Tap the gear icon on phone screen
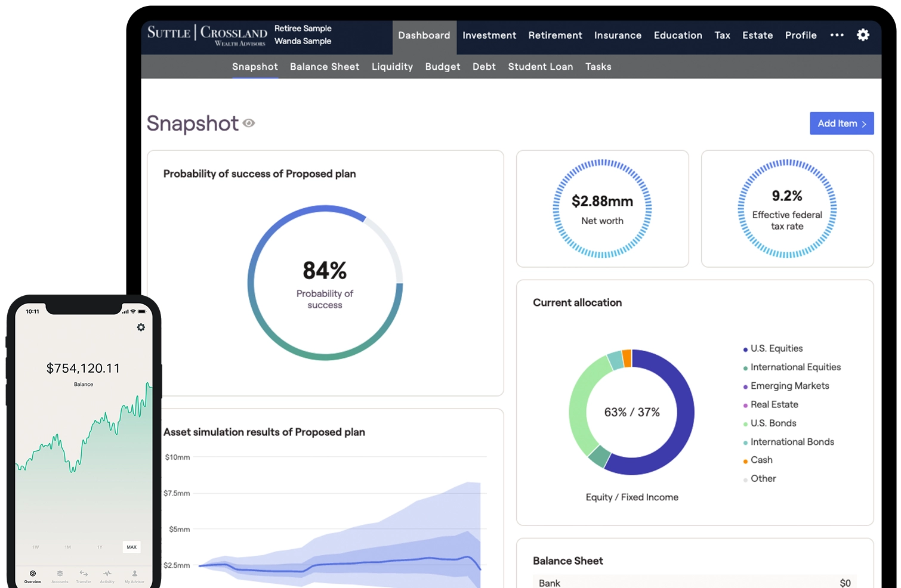The image size is (901, 588). point(141,327)
